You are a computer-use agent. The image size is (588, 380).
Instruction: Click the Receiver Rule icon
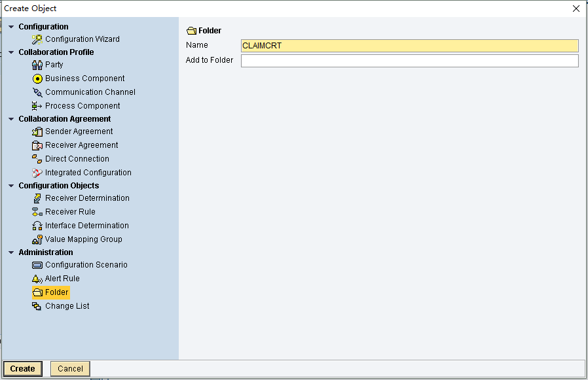point(37,212)
